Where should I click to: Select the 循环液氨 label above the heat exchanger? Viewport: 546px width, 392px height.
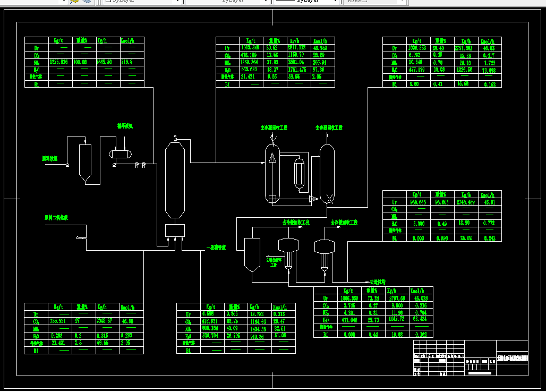coord(125,126)
